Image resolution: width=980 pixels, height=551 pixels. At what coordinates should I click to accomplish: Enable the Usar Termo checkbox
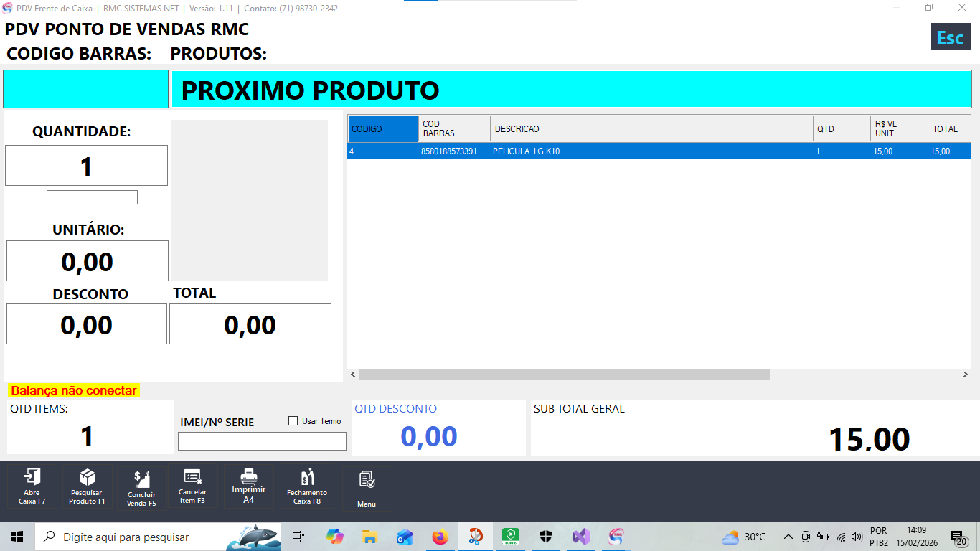tap(293, 421)
